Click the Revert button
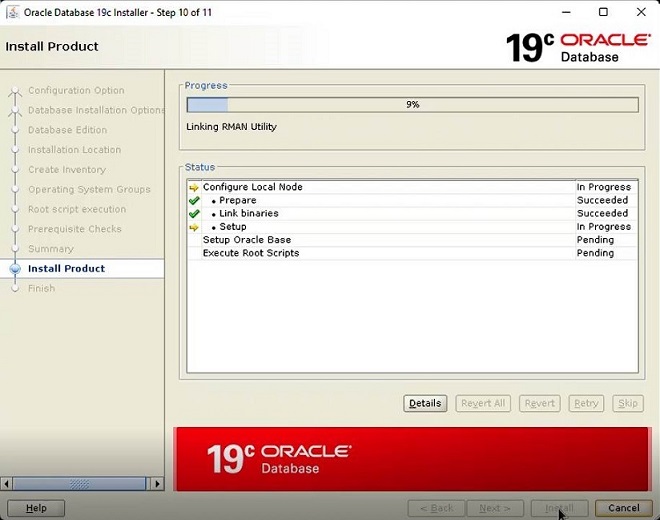 click(540, 403)
